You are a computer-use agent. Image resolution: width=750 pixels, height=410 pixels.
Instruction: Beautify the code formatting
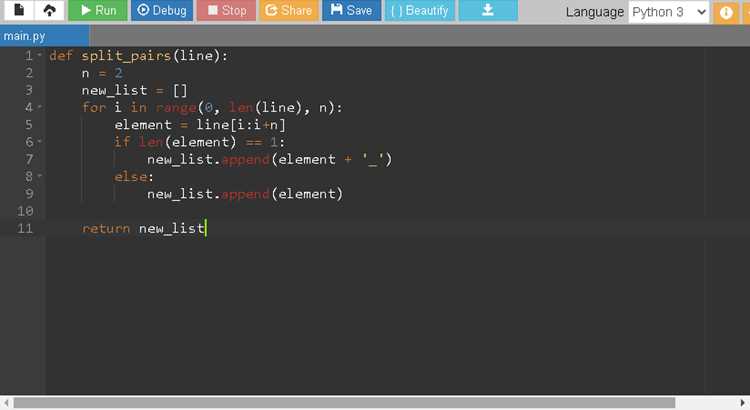click(x=419, y=10)
